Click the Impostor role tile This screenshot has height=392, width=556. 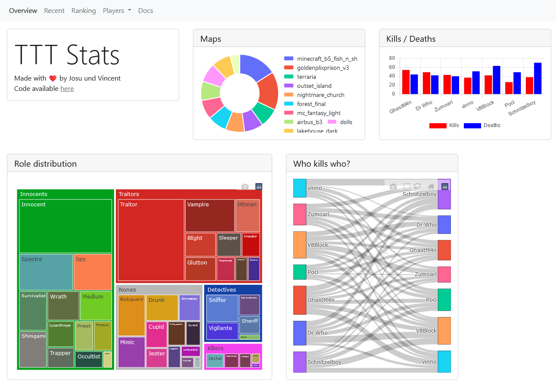point(251,245)
